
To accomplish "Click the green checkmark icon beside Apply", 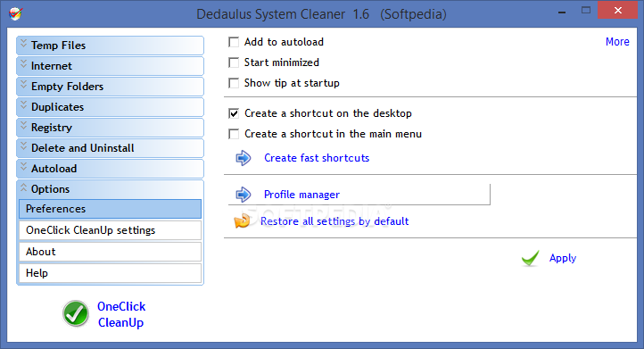I will pyautogui.click(x=530, y=258).
